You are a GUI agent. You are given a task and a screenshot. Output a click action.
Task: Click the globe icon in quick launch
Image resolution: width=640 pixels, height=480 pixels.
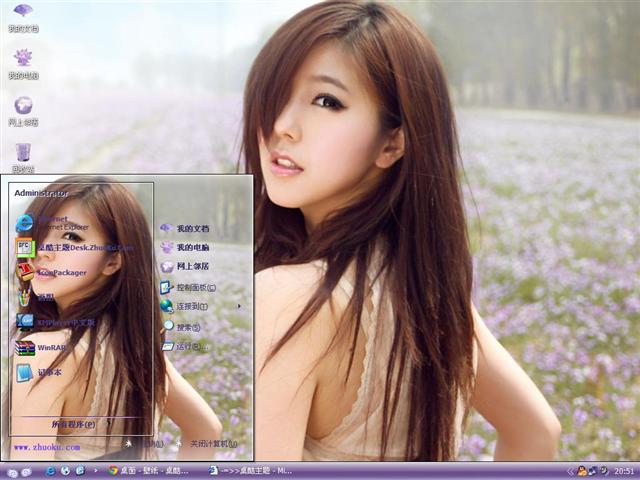(x=65, y=471)
